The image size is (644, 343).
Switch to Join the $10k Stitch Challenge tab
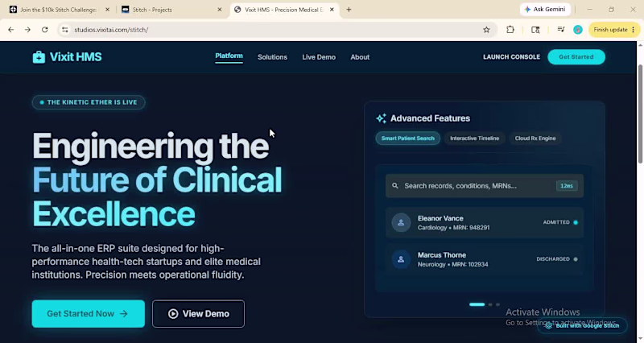(x=59, y=10)
